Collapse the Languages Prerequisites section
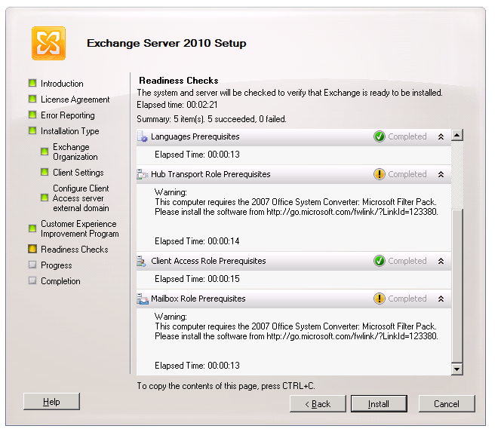The width and height of the screenshot is (504, 438). click(x=441, y=136)
